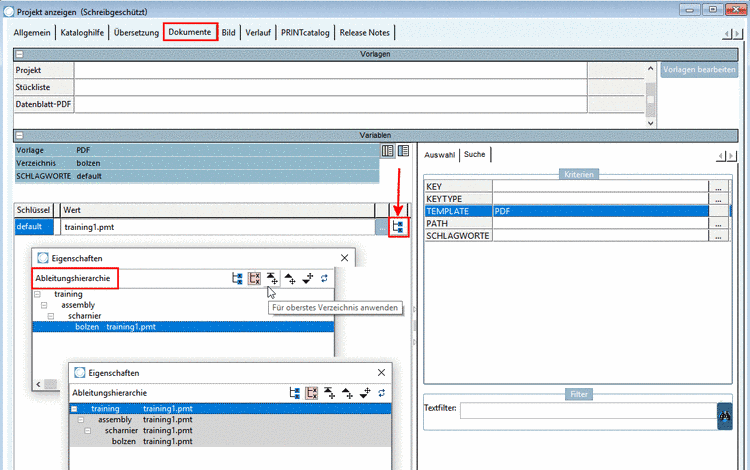Collapse scharnier node in lower hierarchy
This screenshot has height=470, width=750.
[88, 431]
